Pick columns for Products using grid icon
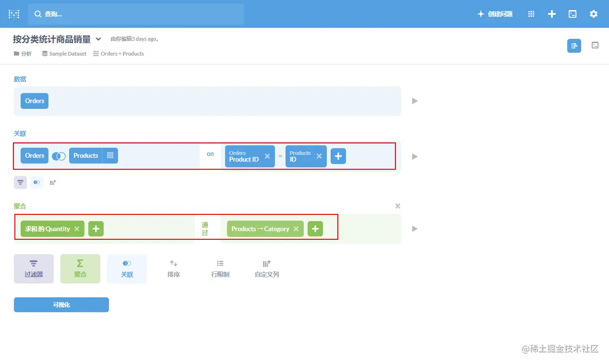 110,155
